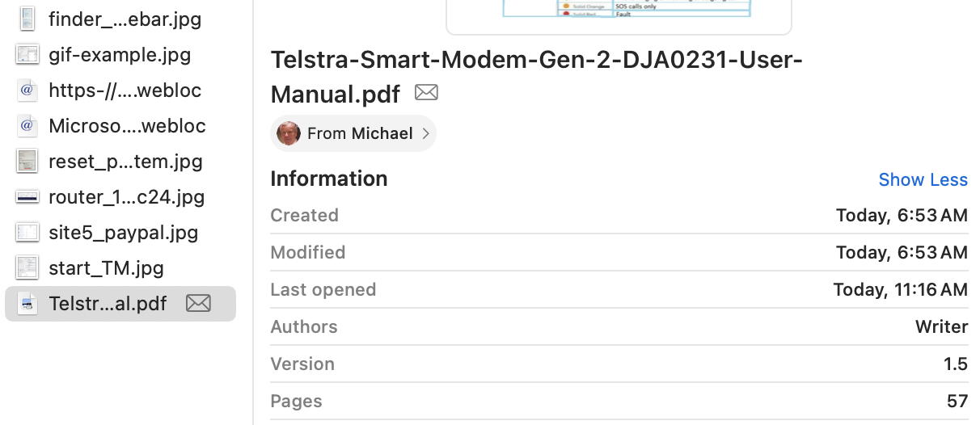Expand the From Michael chevron
Viewport: 980px width, 425px height.
pyautogui.click(x=426, y=133)
